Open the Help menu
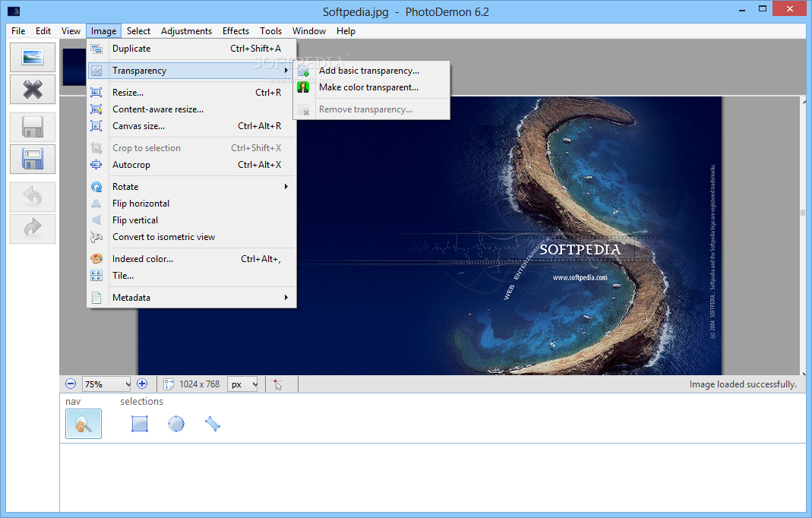Image resolution: width=812 pixels, height=518 pixels. (x=346, y=31)
